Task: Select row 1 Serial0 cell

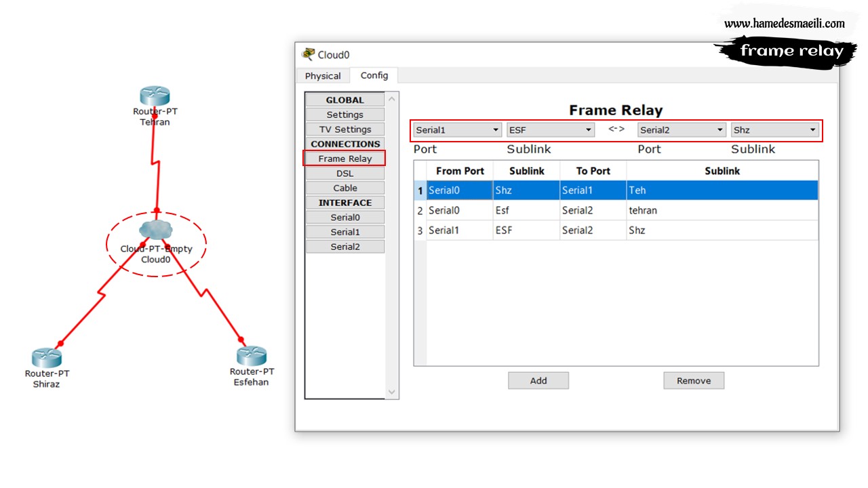Action: 460,190
